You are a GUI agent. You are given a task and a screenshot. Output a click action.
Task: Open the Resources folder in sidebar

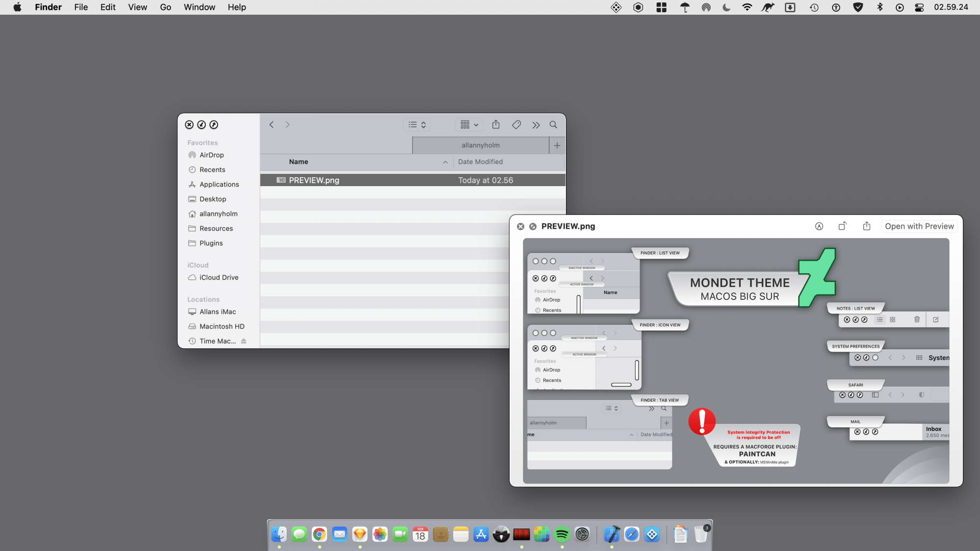pyautogui.click(x=216, y=228)
